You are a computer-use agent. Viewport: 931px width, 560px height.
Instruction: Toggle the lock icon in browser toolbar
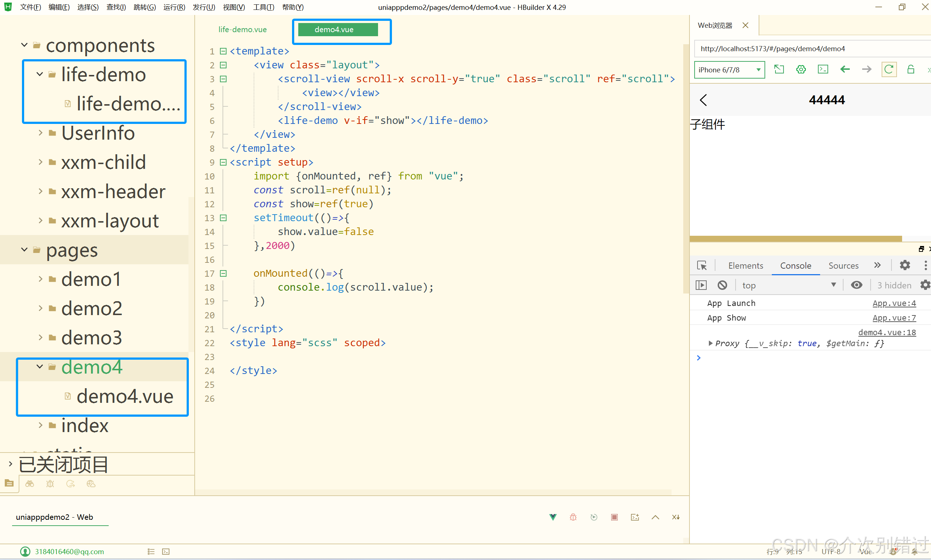pos(911,69)
